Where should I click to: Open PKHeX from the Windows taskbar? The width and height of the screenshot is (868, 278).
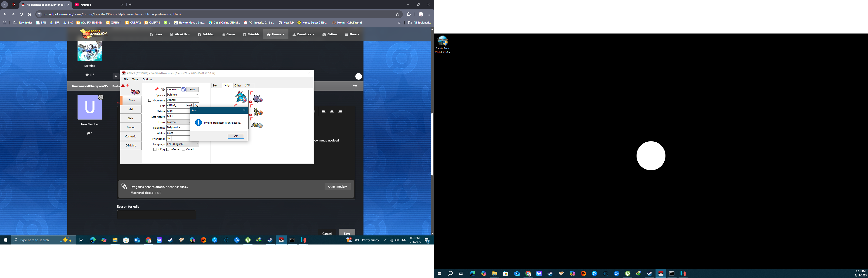click(x=281, y=240)
